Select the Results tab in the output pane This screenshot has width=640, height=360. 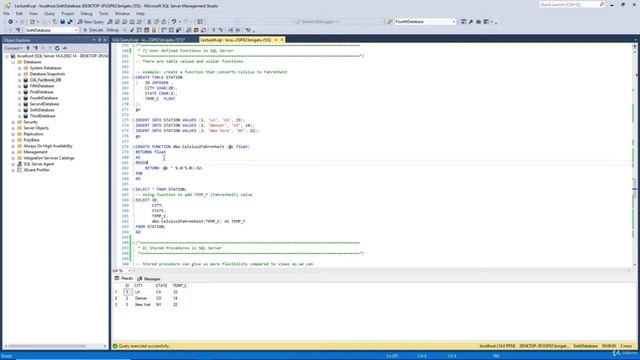coord(124,278)
